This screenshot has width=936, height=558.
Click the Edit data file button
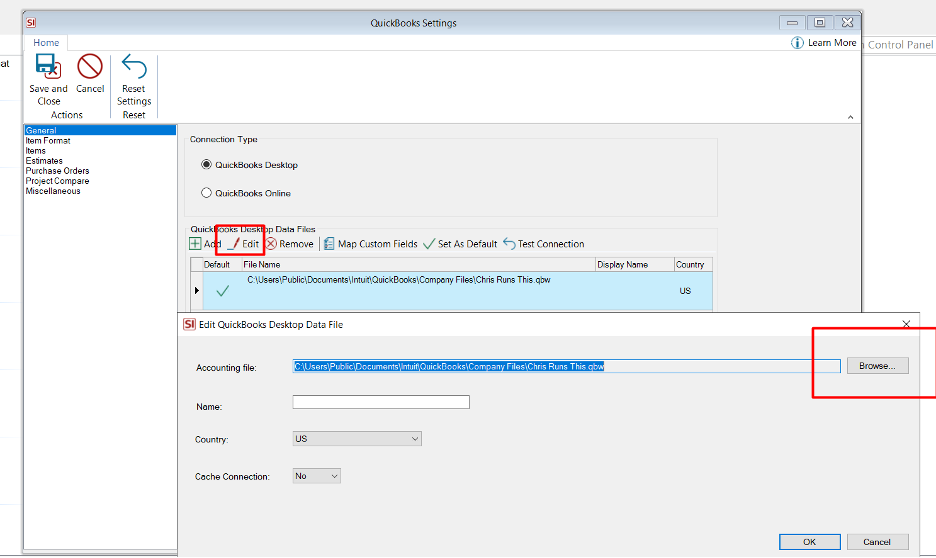244,243
